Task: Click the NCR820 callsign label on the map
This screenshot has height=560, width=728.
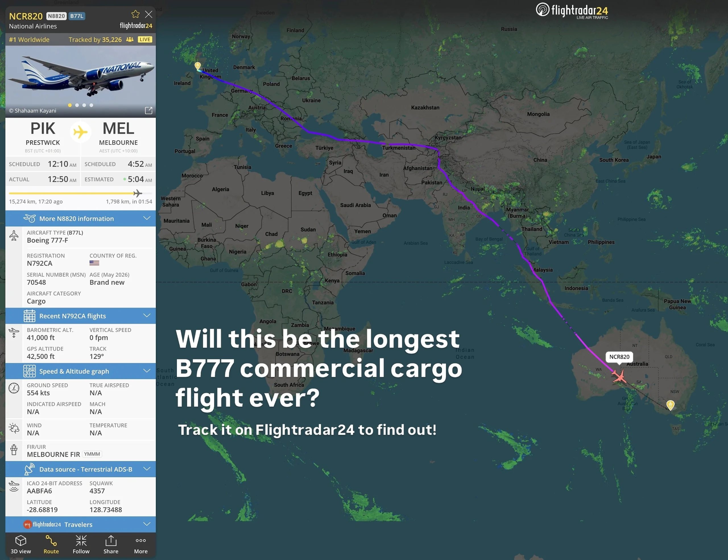Action: click(x=619, y=357)
